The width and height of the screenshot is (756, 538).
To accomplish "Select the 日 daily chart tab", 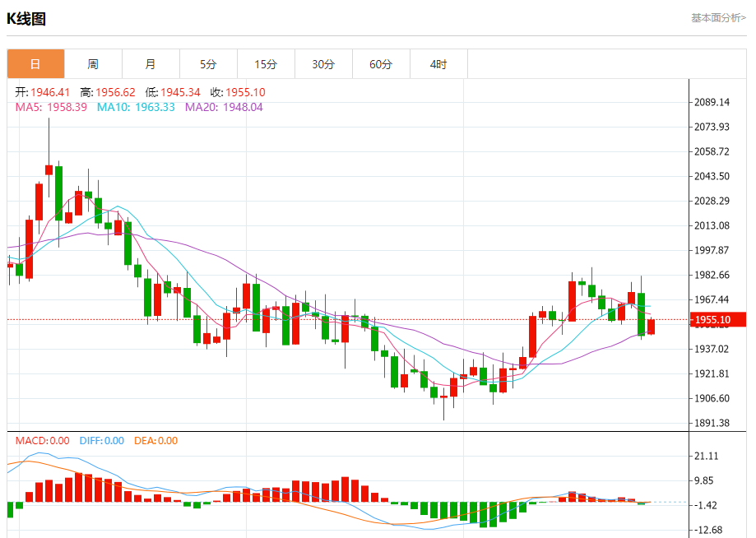I will 35,63.
